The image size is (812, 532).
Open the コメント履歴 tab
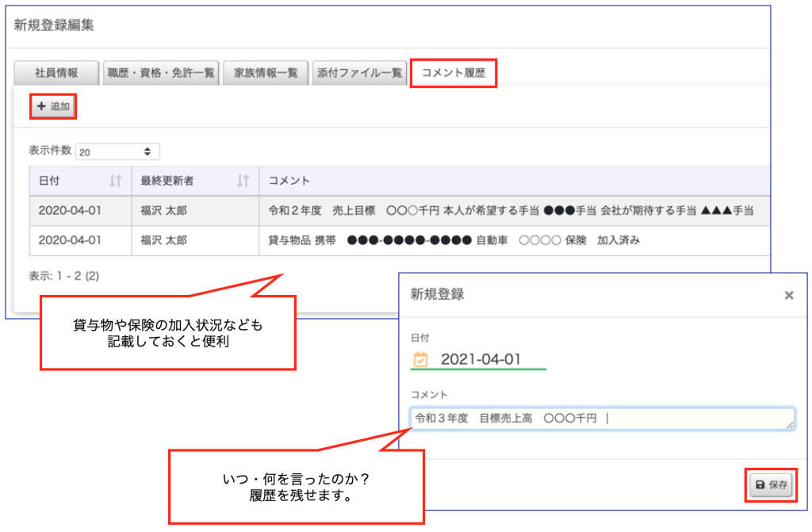pyautogui.click(x=454, y=72)
